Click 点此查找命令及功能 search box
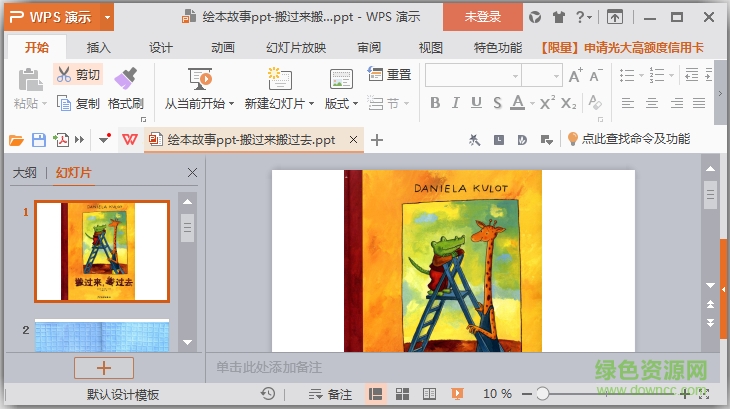This screenshot has height=409, width=730. tap(629, 139)
